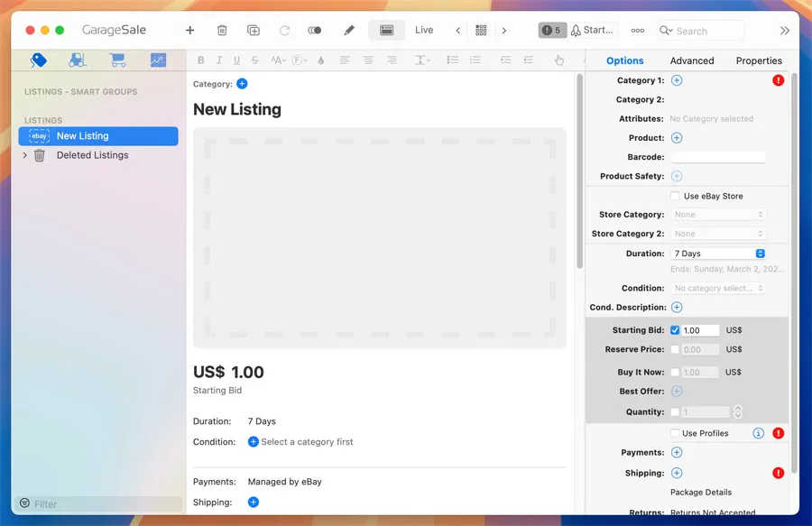Viewport: 812px width, 526px height.
Task: Switch to the Advanced tab
Action: [692, 60]
